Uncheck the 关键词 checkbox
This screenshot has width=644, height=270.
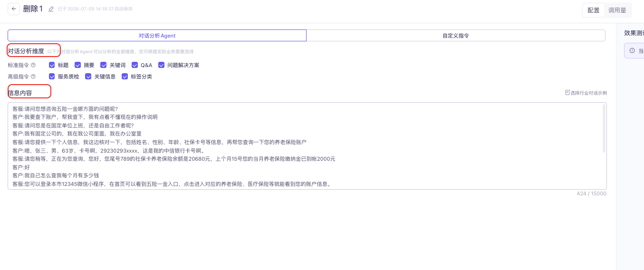coord(103,65)
